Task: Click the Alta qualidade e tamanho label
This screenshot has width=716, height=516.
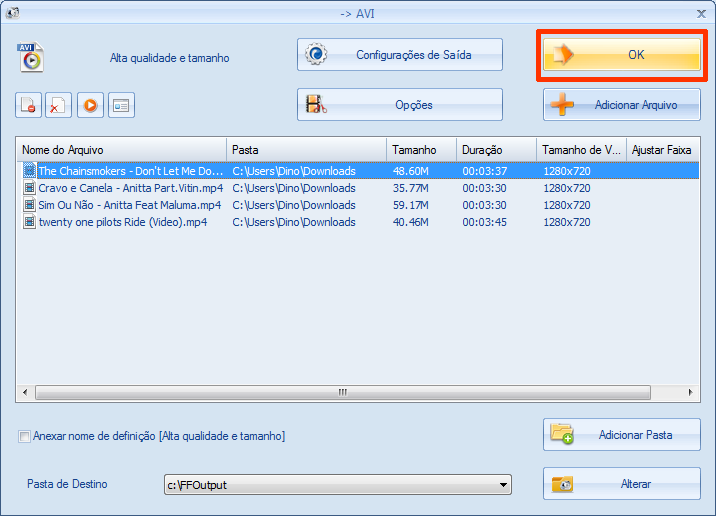Action: (169, 58)
